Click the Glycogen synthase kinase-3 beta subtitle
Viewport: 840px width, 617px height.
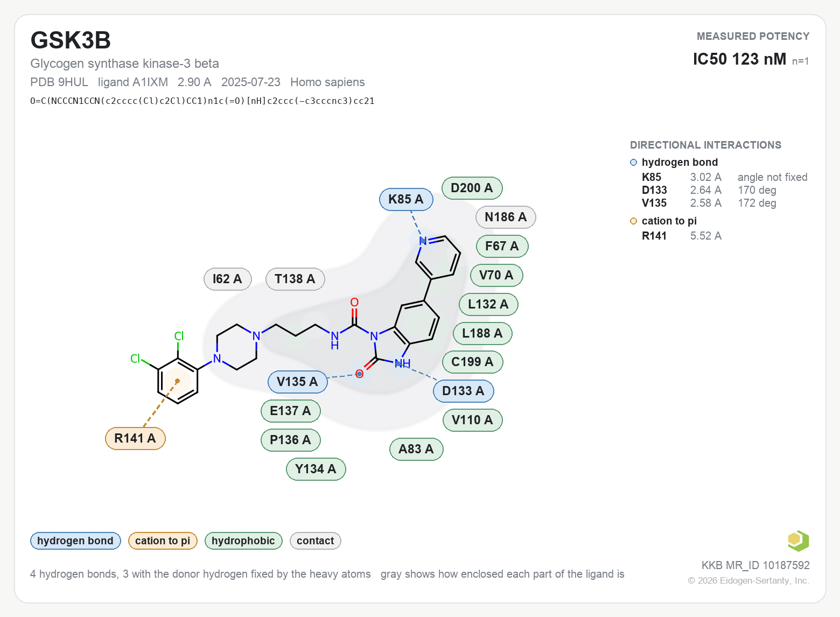click(125, 64)
